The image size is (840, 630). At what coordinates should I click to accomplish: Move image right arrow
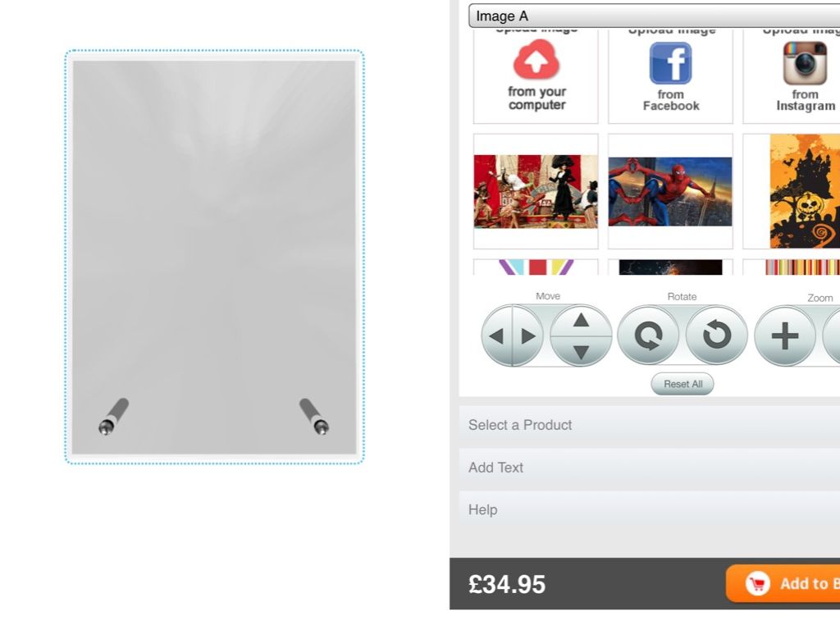[527, 336]
